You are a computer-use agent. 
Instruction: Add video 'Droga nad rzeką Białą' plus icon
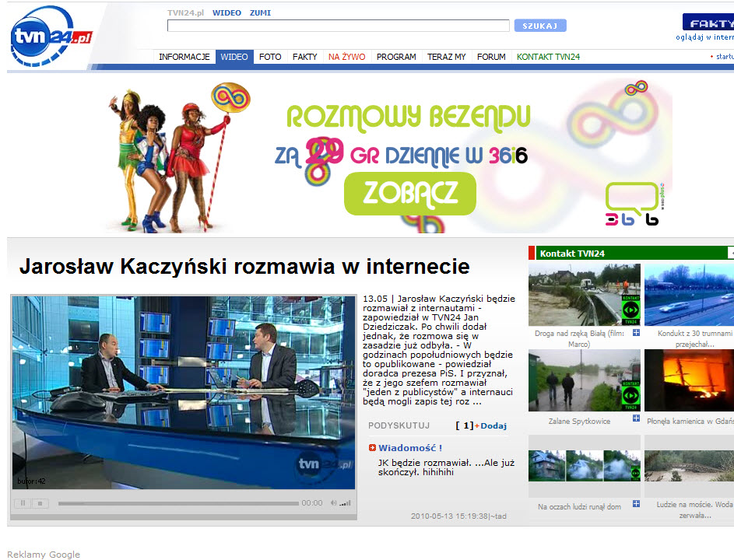636,333
